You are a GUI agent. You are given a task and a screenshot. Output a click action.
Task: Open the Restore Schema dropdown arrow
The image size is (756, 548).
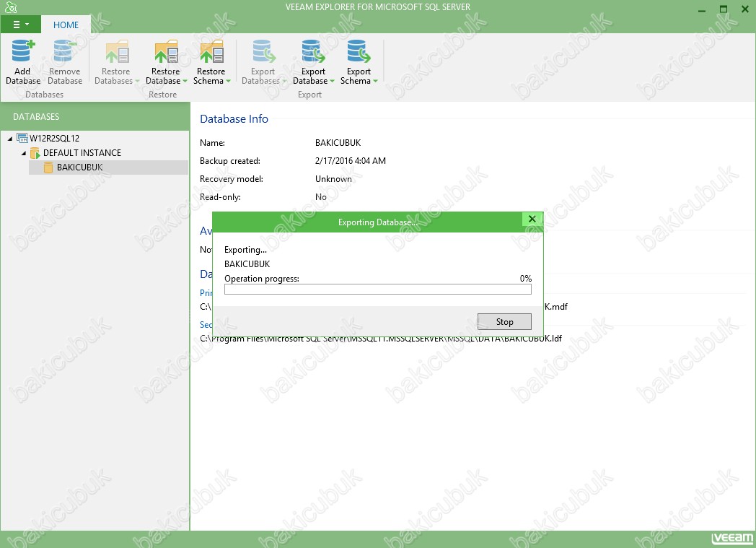(x=228, y=81)
